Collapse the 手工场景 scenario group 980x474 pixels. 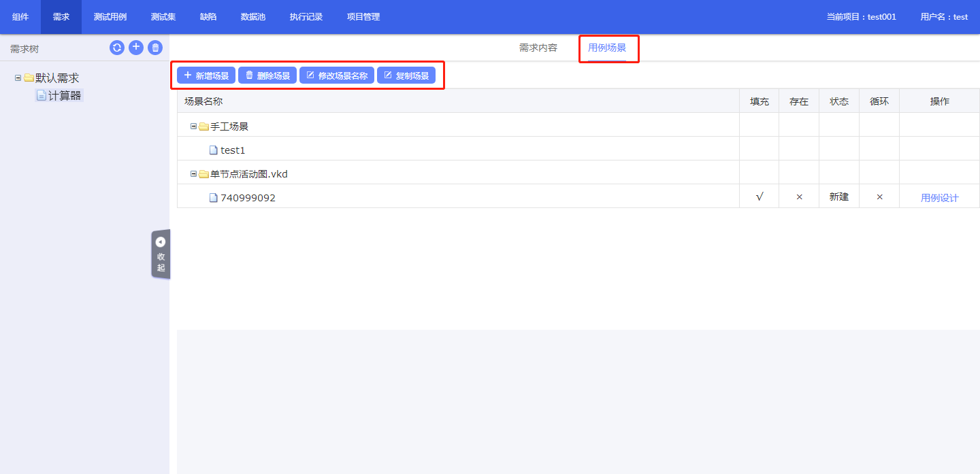193,126
